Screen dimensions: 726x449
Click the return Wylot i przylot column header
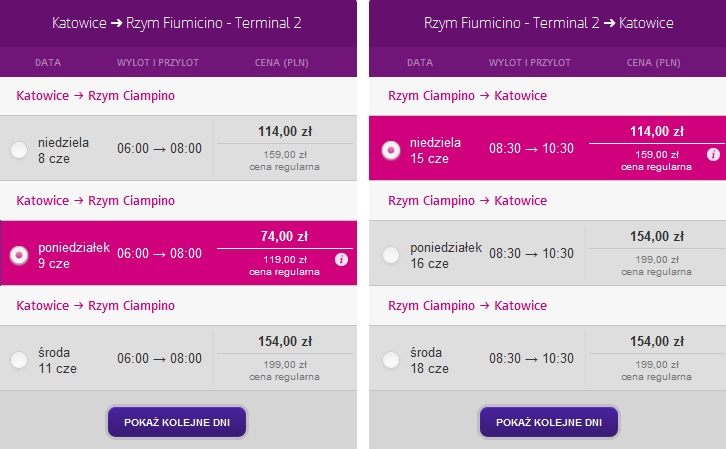pyautogui.click(x=530, y=62)
